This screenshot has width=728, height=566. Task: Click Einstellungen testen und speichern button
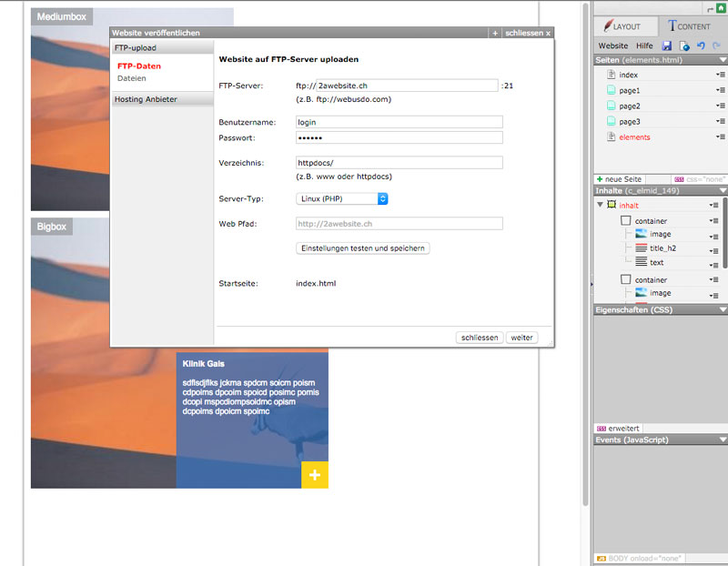click(363, 248)
